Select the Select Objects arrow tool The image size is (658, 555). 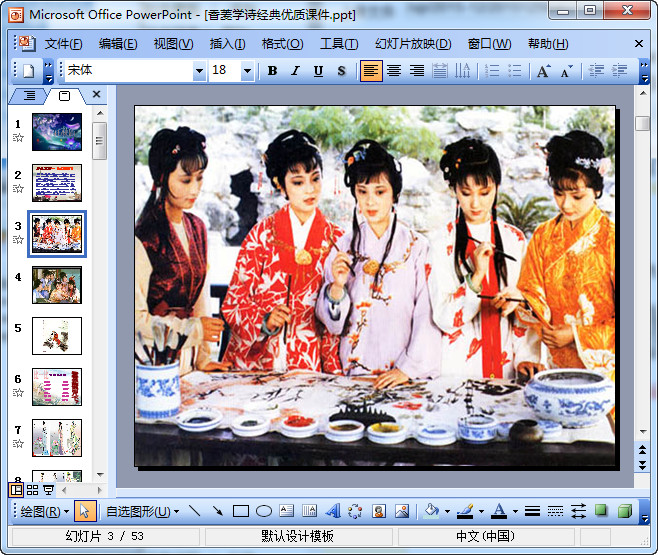tap(85, 511)
